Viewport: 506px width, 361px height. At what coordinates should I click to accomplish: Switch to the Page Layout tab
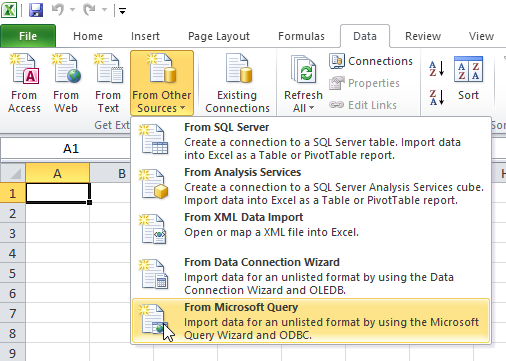point(219,36)
